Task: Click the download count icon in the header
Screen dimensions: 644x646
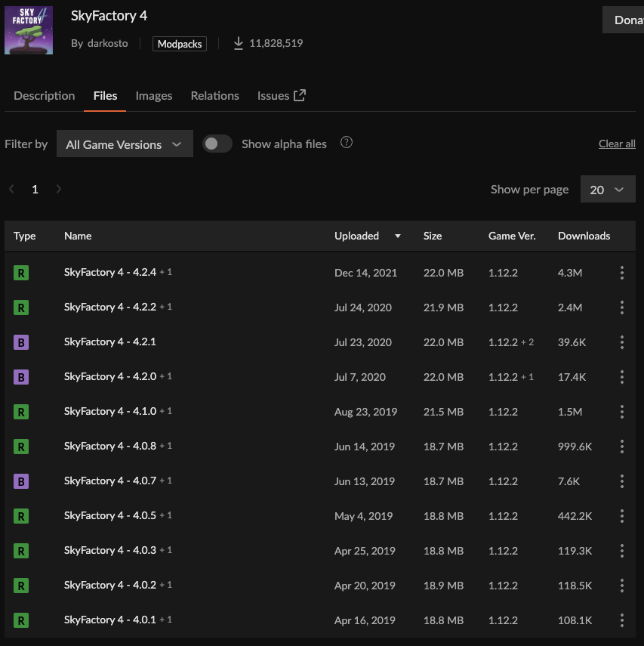Action: tap(239, 43)
